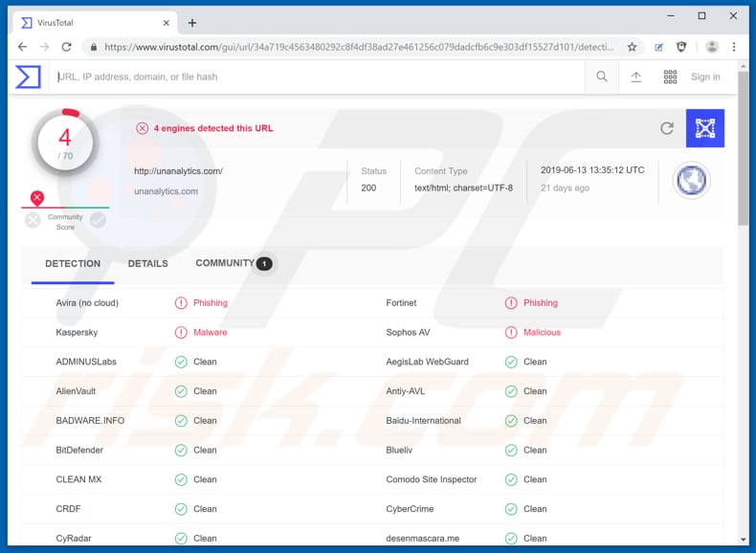Click the browser address bar
The height and width of the screenshot is (553, 756).
[x=359, y=47]
